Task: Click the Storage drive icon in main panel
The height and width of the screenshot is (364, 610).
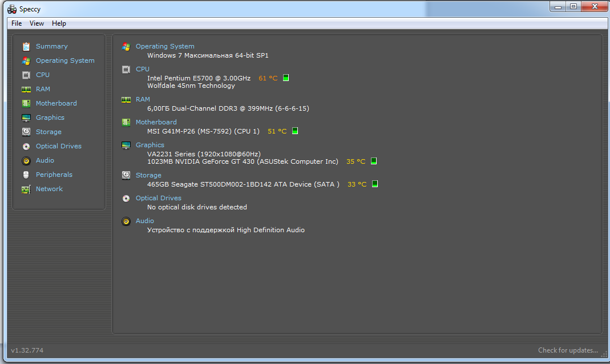Action: [x=126, y=175]
